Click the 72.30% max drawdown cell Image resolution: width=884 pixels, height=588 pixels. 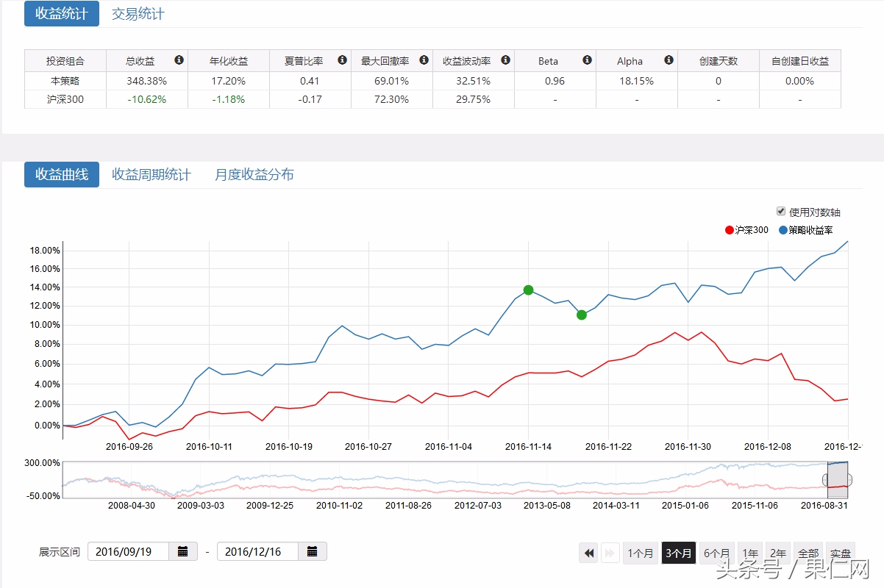click(x=391, y=99)
